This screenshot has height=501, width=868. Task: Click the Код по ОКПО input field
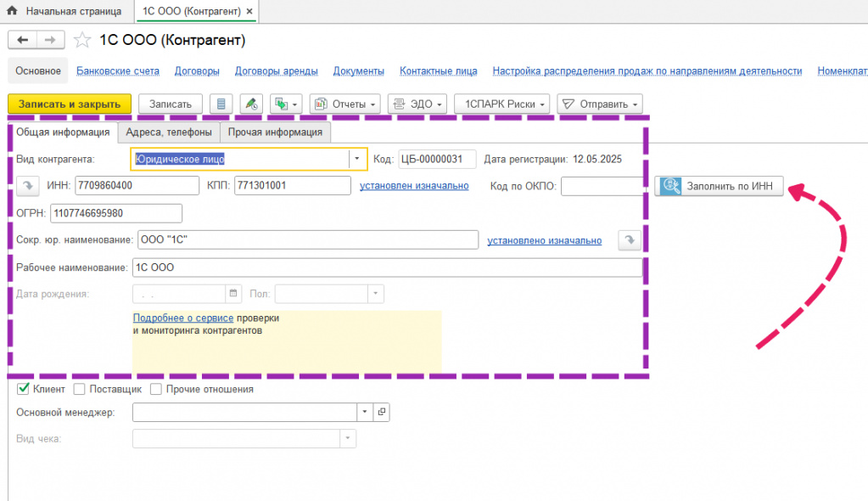point(602,186)
